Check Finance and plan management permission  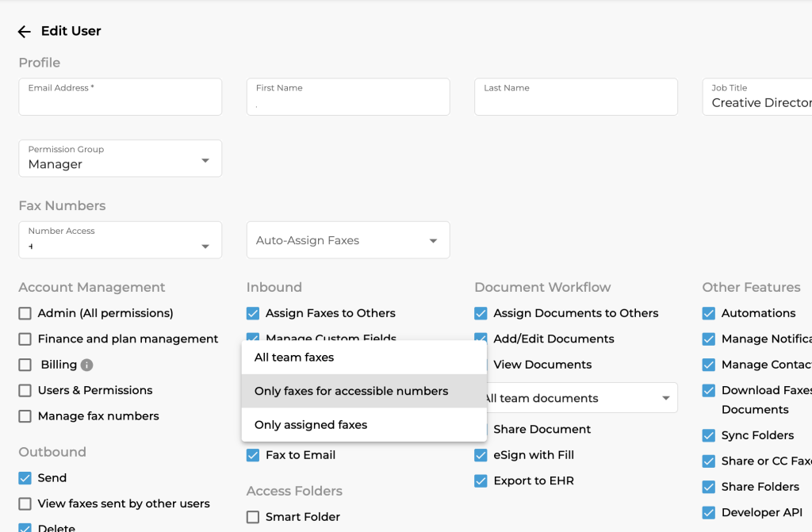(25, 339)
